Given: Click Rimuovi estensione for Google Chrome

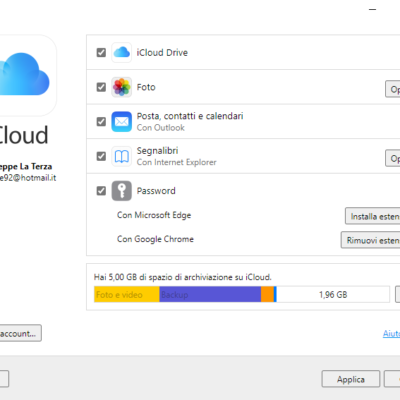Looking at the screenshot, I should (370, 240).
